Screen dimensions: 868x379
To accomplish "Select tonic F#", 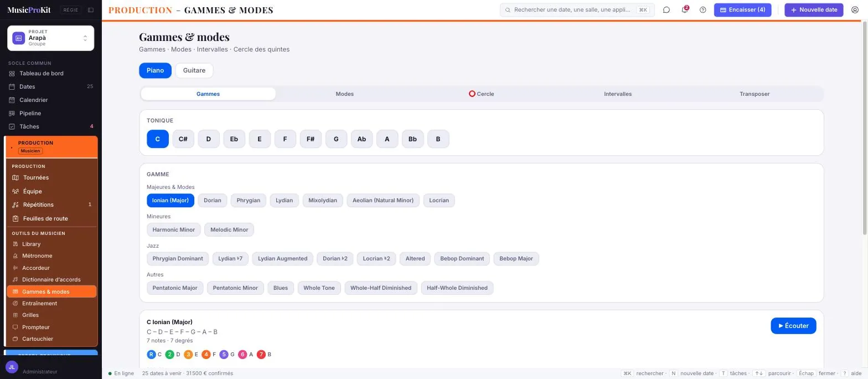I will (311, 139).
